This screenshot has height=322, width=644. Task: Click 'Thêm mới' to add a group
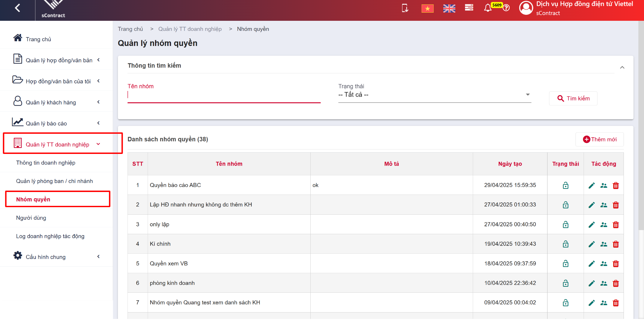pos(599,139)
